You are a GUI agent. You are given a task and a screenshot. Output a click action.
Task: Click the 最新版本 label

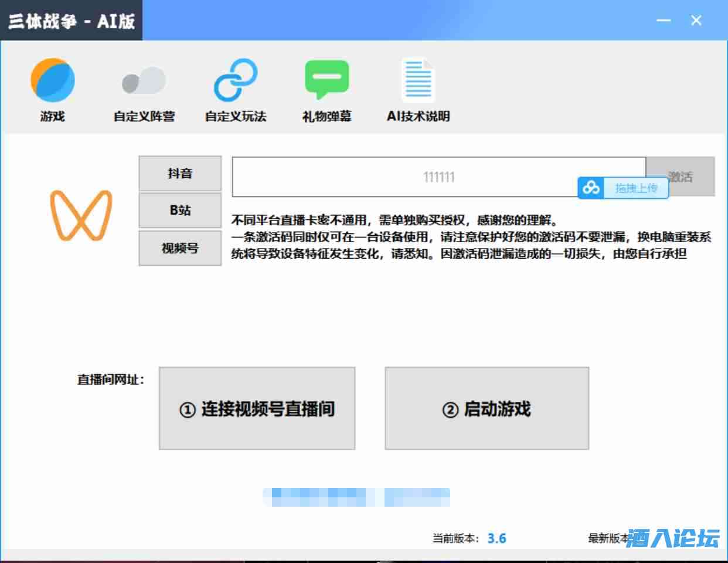click(x=608, y=538)
